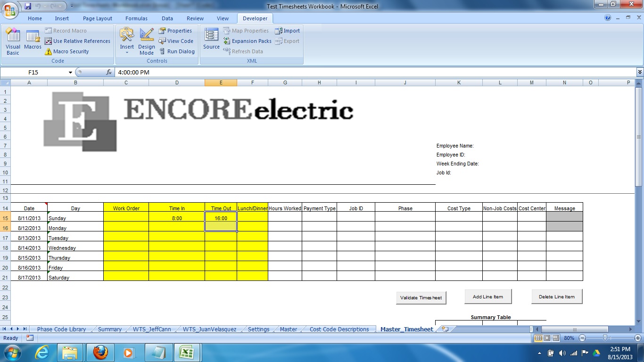This screenshot has height=362, width=644.
Task: Open Firefox from the taskbar
Action: coord(99,353)
